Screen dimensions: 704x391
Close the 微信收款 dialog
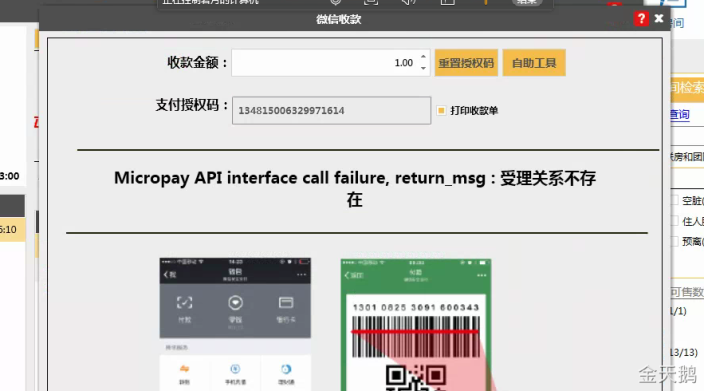[659, 18]
